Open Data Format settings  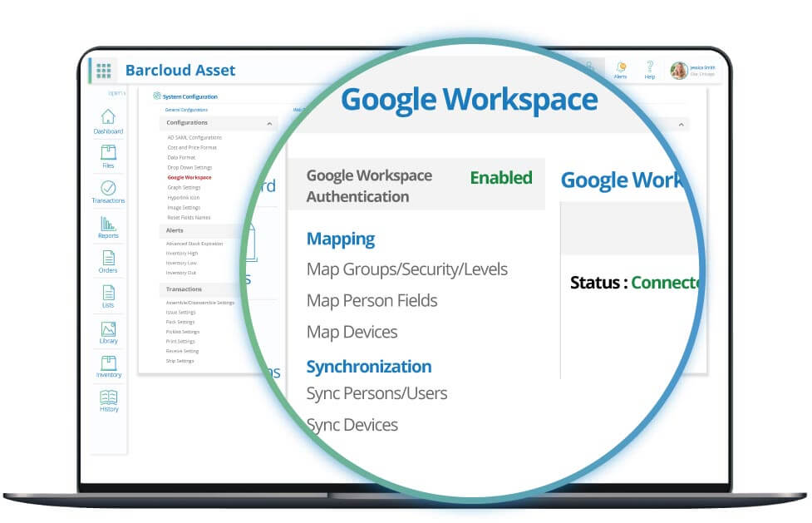(181, 158)
